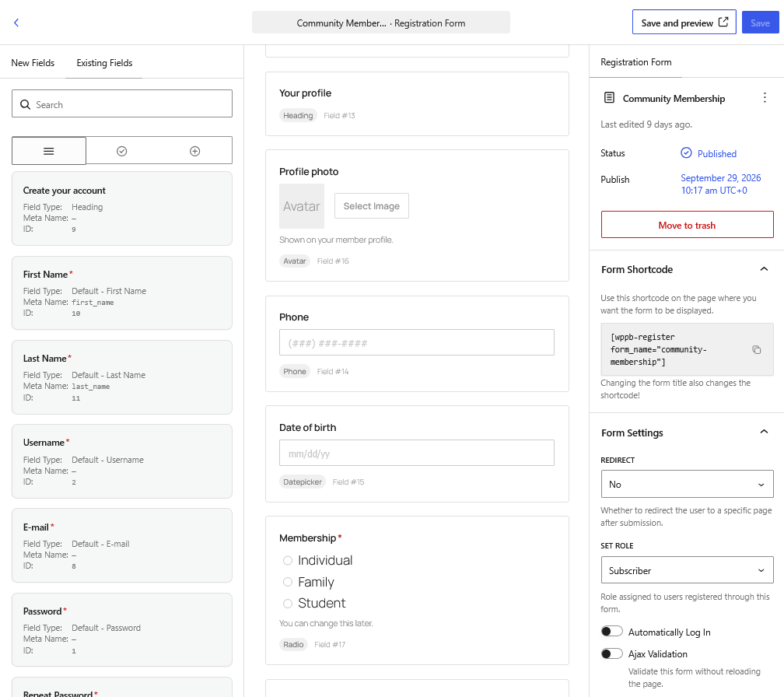Open the Set Role dropdown showing Subscriber
784x697 pixels.
(x=687, y=570)
